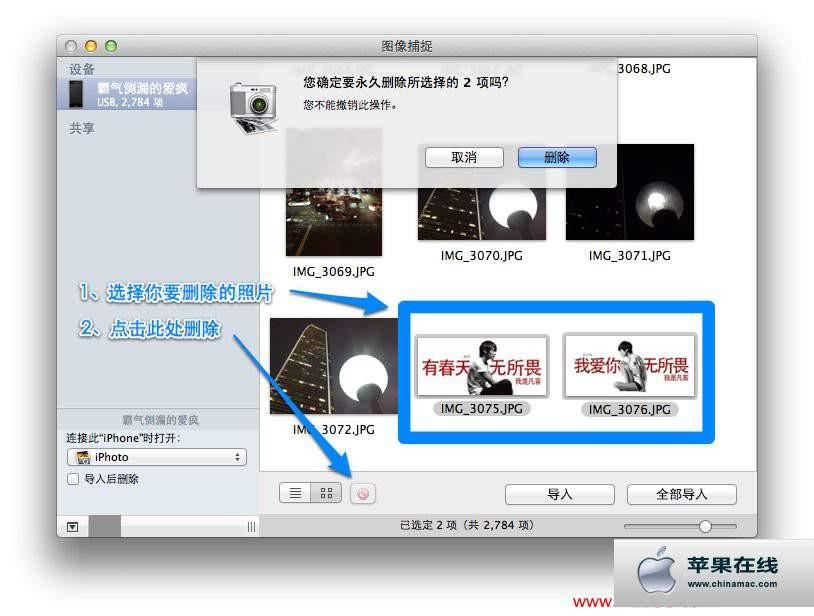The height and width of the screenshot is (616, 814).
Task: Click the green zoom window button
Action: click(x=111, y=46)
